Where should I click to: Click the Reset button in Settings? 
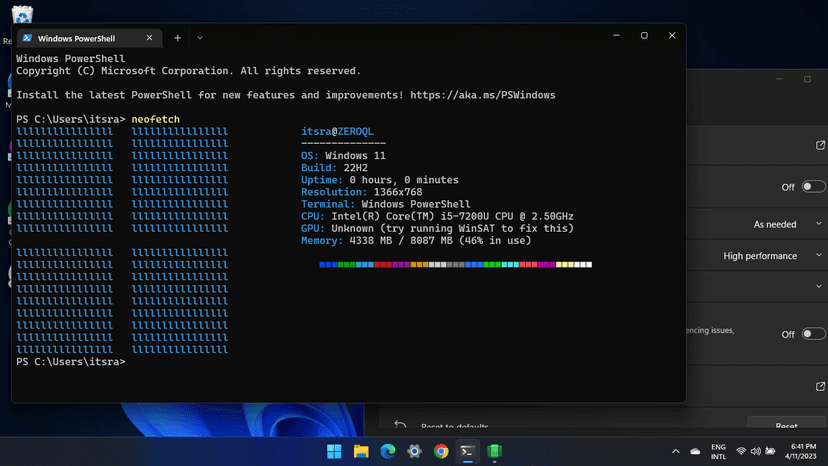click(x=786, y=427)
